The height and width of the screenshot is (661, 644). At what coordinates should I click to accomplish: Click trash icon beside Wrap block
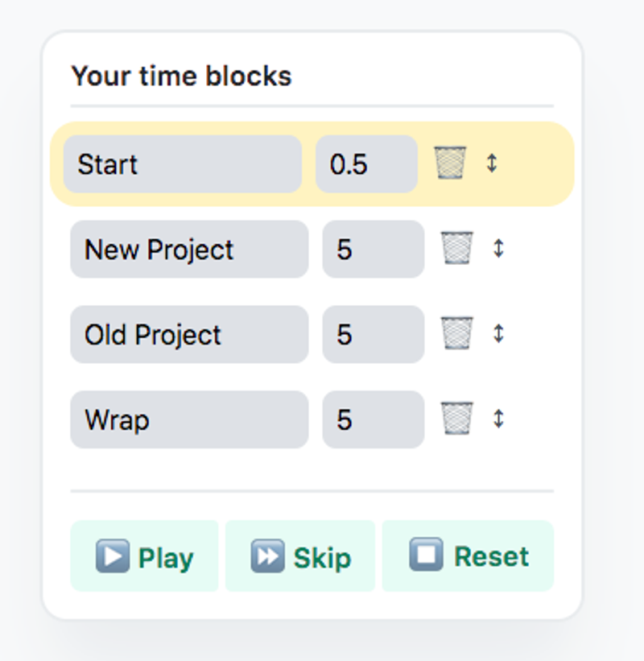click(x=456, y=419)
